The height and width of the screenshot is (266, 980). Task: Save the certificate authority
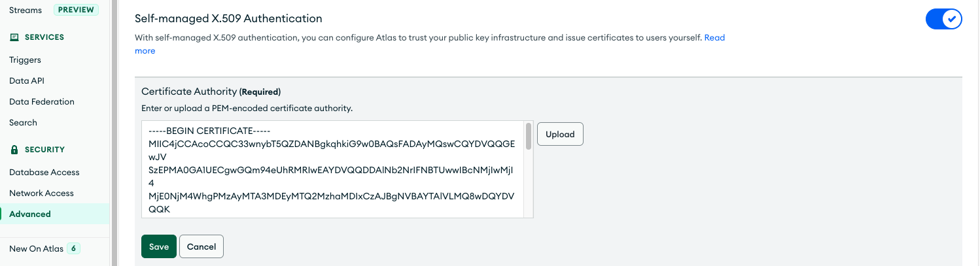coord(159,246)
